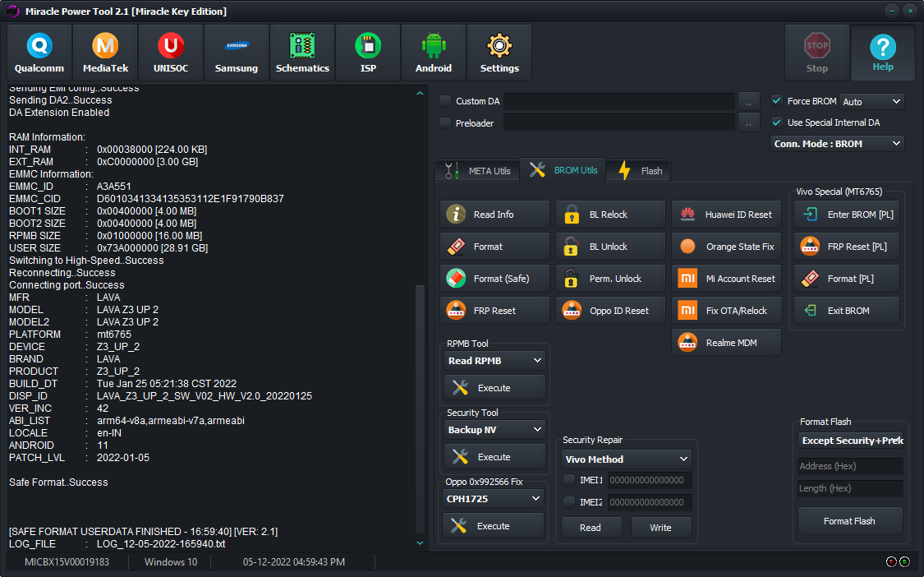Screen dimensions: 924x577
Task: Click log scrollbar down arrow
Action: [421, 542]
